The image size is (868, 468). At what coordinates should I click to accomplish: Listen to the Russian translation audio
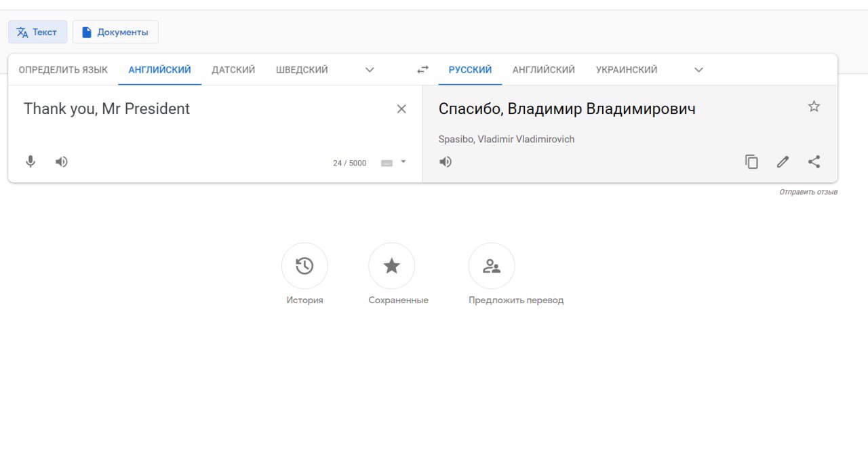(x=446, y=161)
